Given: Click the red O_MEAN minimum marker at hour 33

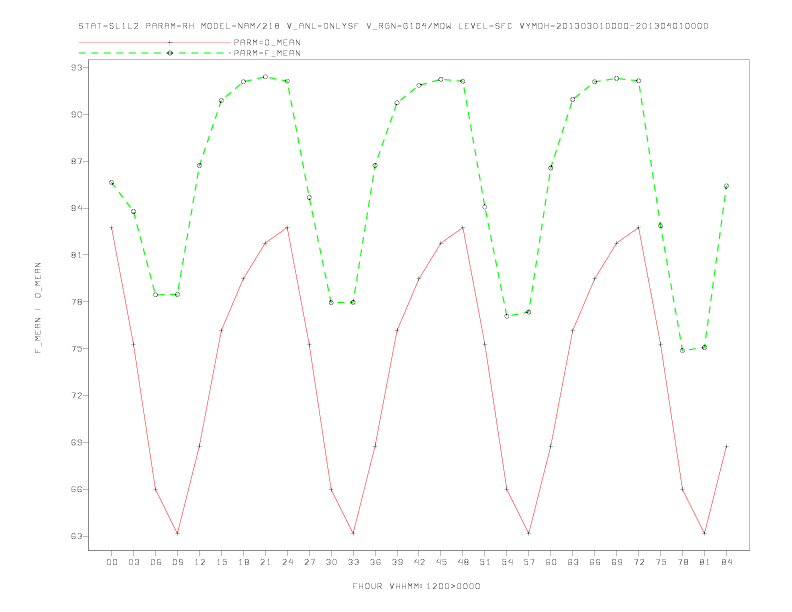Looking at the screenshot, I should coord(353,533).
